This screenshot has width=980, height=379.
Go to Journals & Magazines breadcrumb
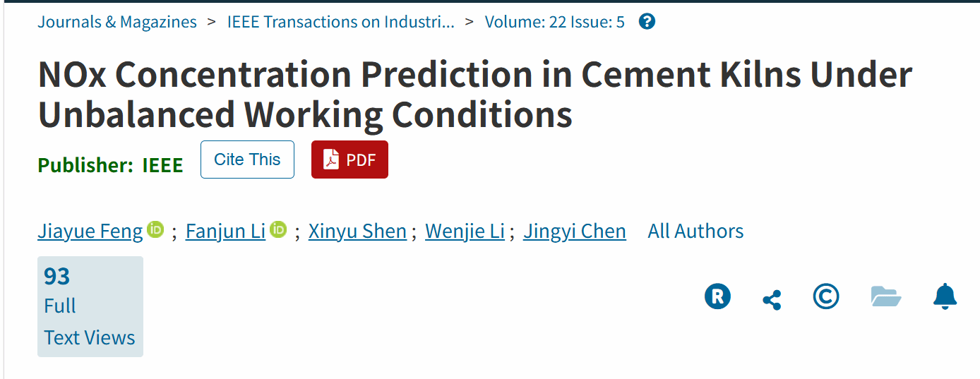(x=117, y=22)
